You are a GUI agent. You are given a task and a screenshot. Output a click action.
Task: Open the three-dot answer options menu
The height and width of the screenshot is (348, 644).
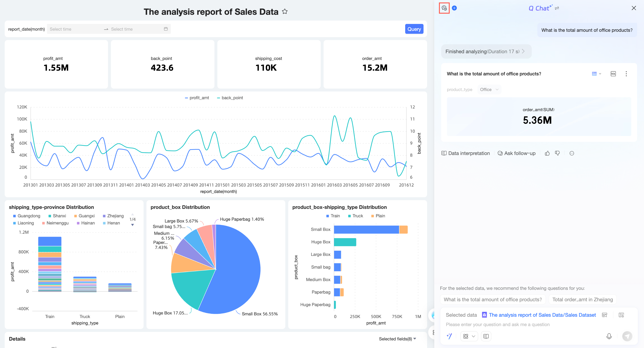(626, 74)
